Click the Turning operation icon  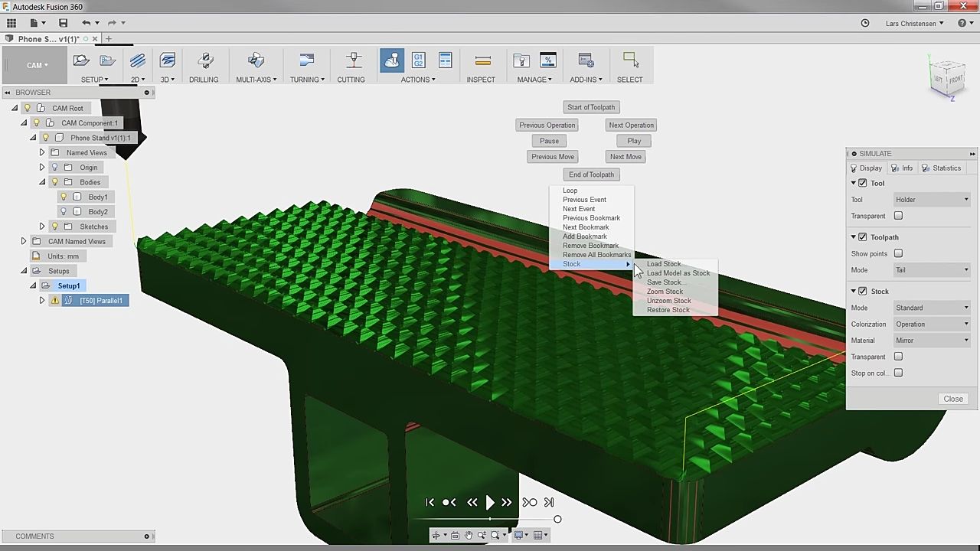(x=307, y=60)
